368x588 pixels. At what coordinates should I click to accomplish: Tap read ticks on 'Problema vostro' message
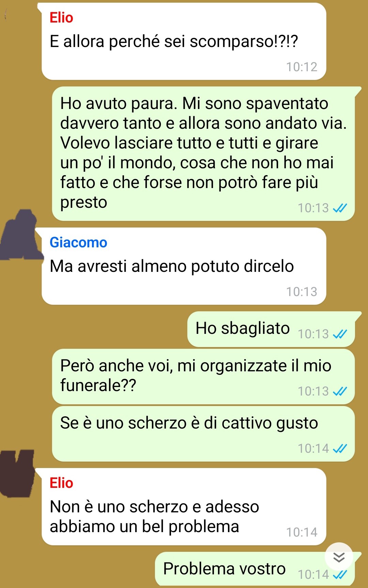340,575
